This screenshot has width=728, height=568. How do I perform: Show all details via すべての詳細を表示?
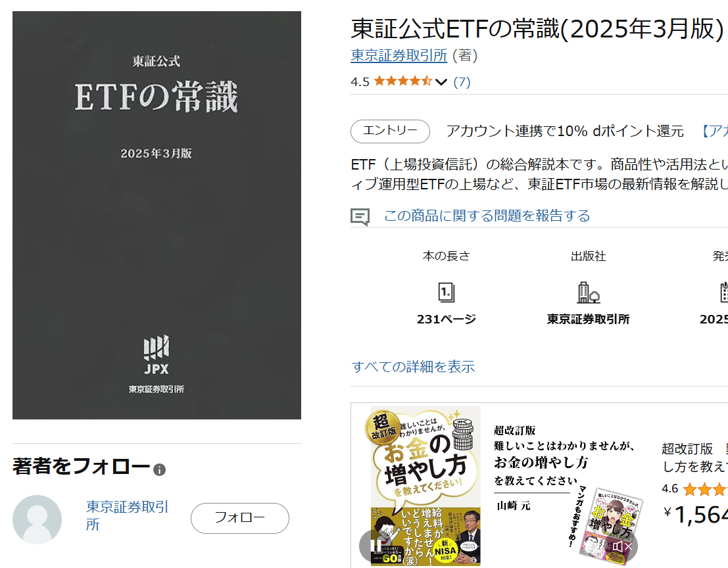pos(413,367)
